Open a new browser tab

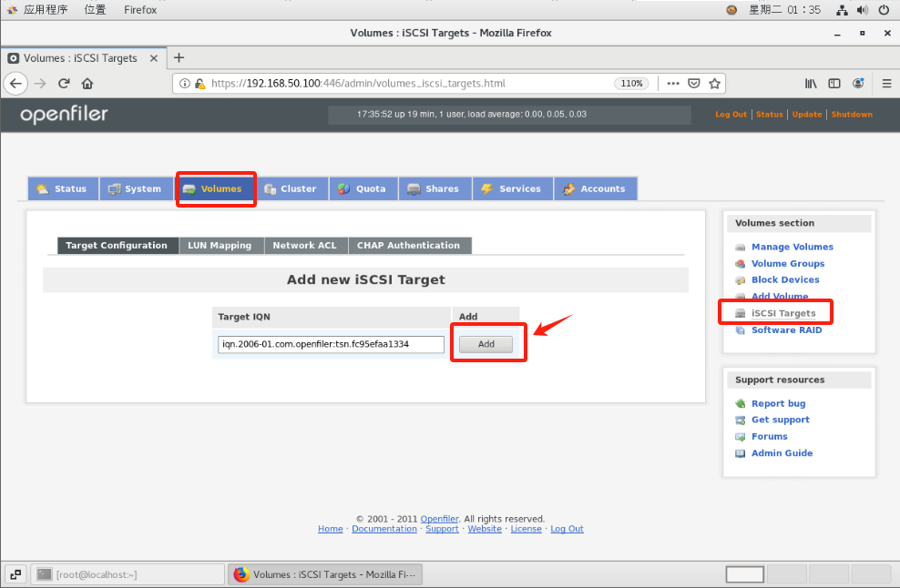(x=179, y=58)
